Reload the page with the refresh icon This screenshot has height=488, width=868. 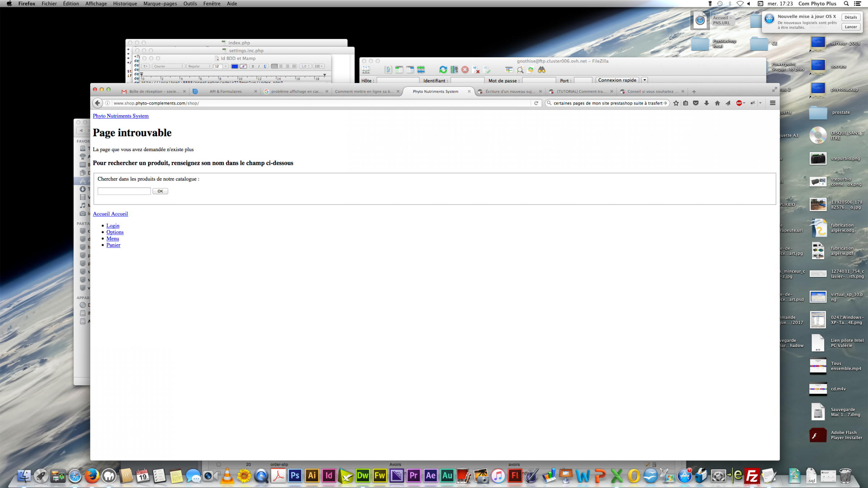[536, 103]
